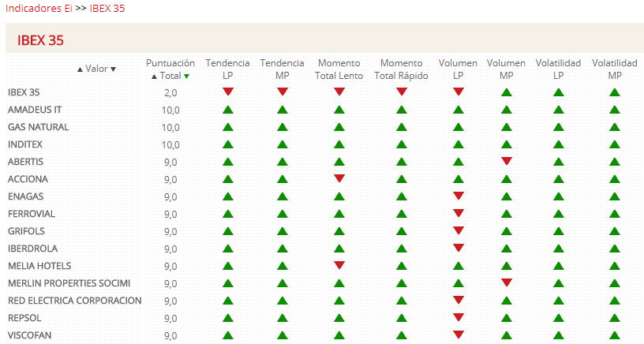The width and height of the screenshot is (644, 344).
Task: Click IBEX 35 Tendencia MP red down arrow
Action: point(283,92)
